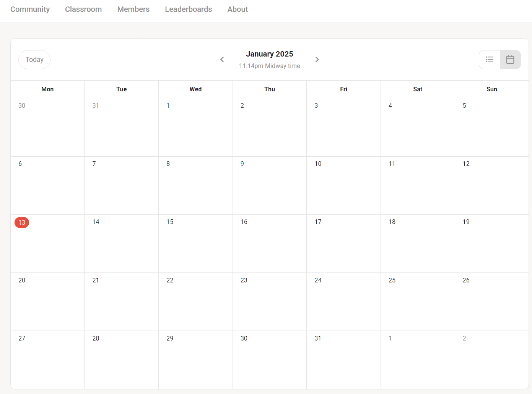Screen dimensions: 532x394
Task: Switch to list view of events
Action: tap(490, 59)
